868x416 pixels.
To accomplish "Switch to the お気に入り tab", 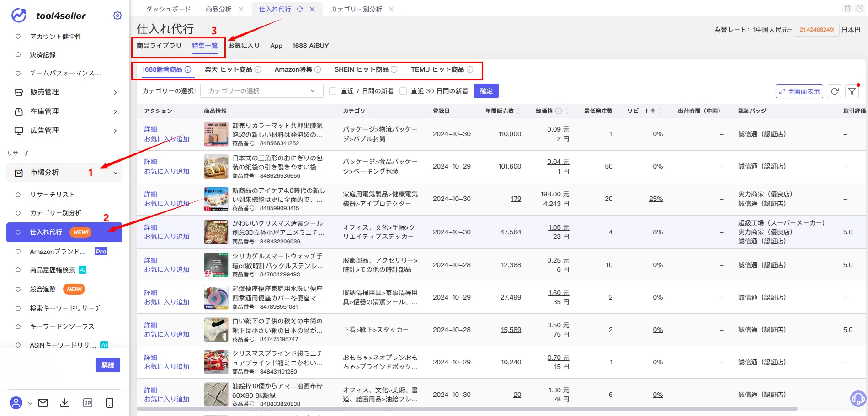I will 244,46.
